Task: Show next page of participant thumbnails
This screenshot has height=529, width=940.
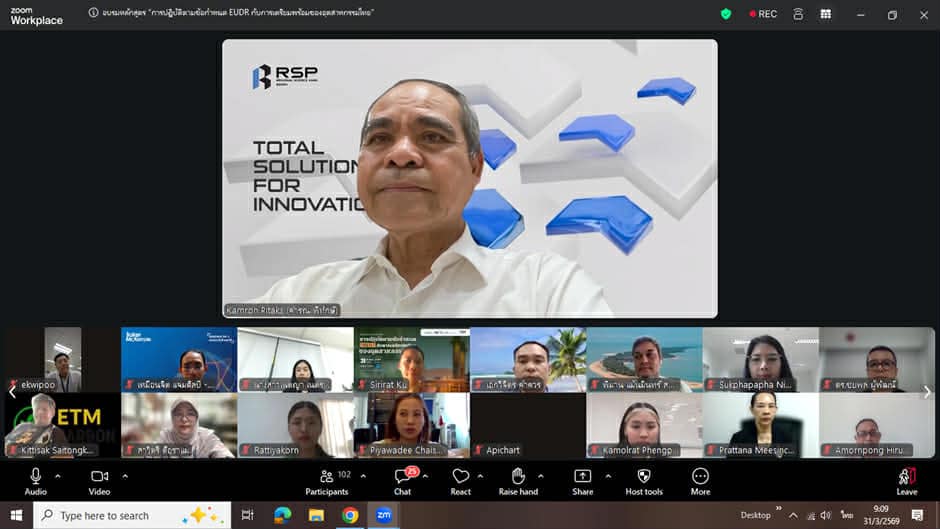Action: point(926,392)
